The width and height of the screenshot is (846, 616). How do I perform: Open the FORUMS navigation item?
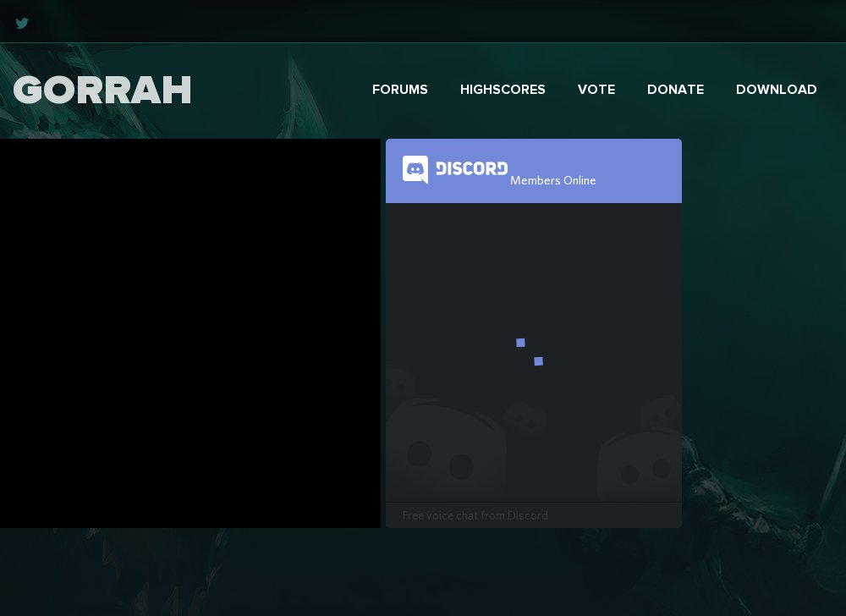point(400,90)
